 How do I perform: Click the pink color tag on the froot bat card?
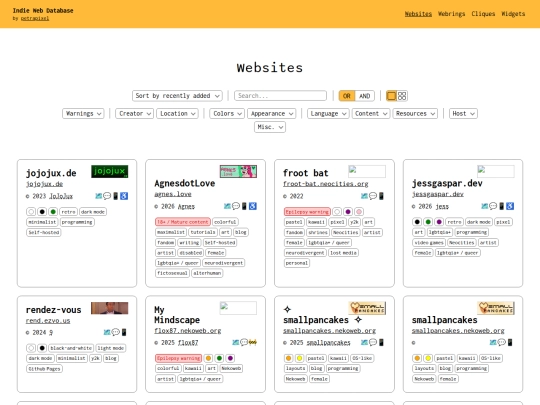[x=359, y=212]
